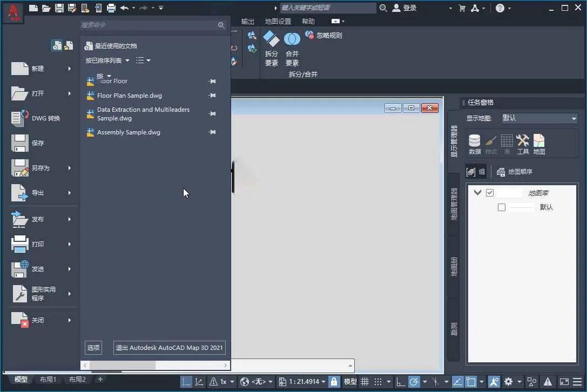
Task: Open Data Extraction and Multileaders Sample.dwg
Action: [143, 114]
